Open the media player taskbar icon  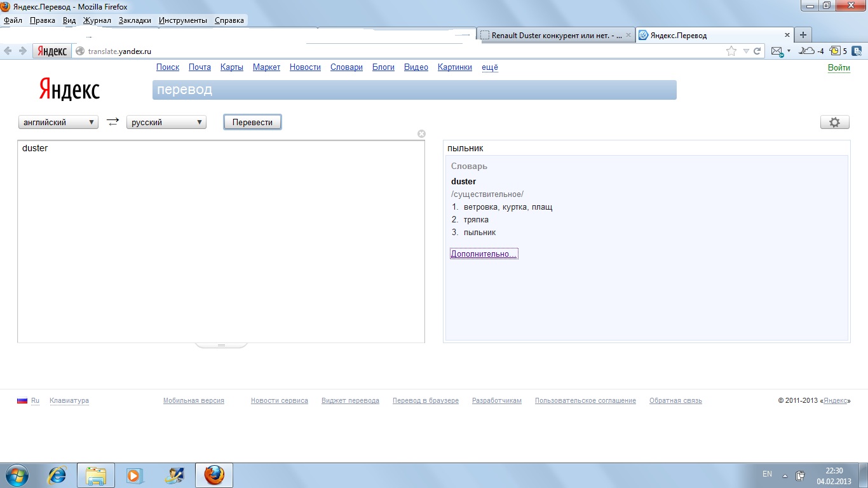tap(135, 475)
